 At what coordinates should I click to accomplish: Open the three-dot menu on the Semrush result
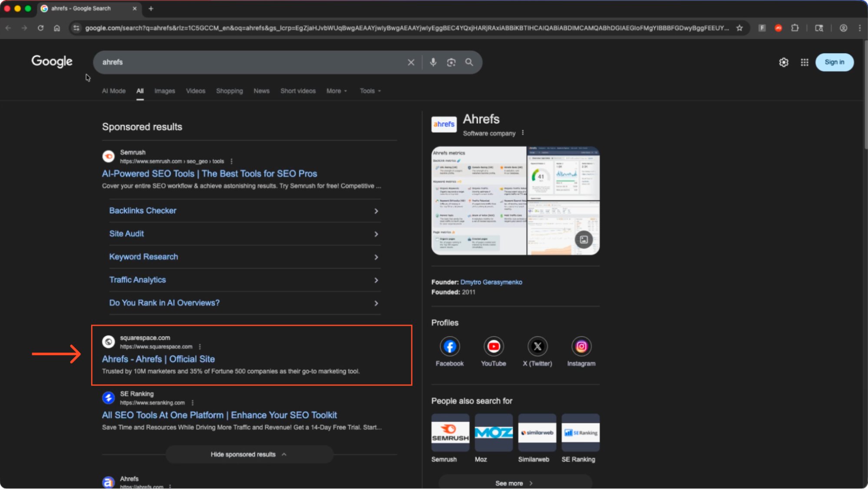pyautogui.click(x=231, y=161)
